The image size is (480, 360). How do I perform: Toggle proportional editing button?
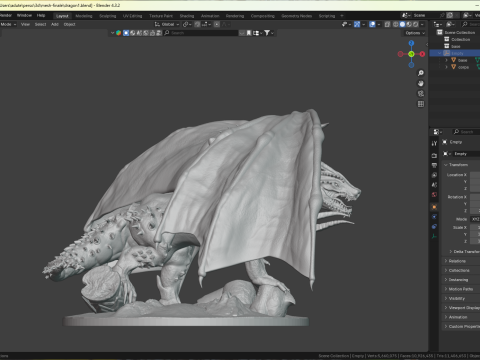click(217, 24)
